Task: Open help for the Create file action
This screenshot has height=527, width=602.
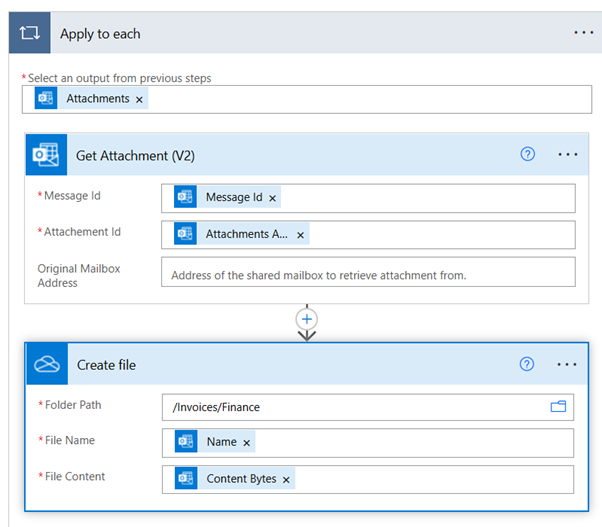Action: click(x=527, y=364)
